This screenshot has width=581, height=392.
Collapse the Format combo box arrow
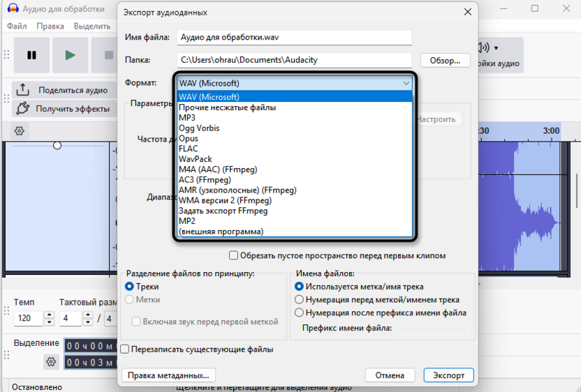pos(406,83)
